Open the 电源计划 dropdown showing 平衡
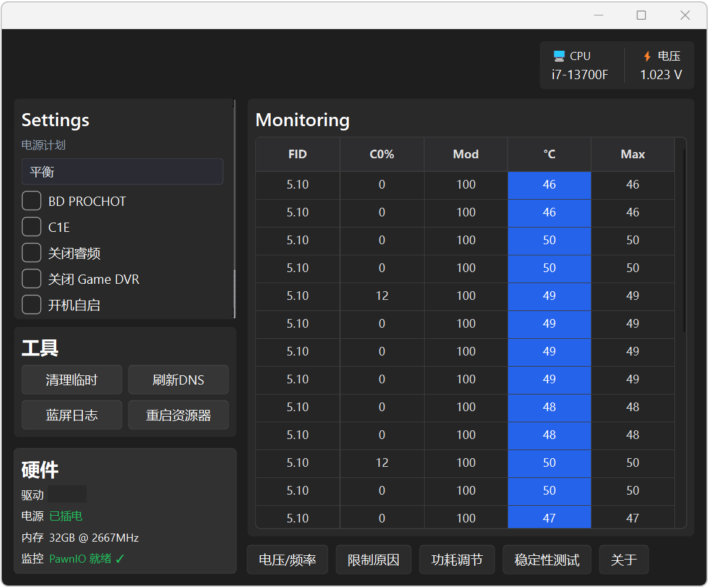709x588 pixels. point(122,172)
